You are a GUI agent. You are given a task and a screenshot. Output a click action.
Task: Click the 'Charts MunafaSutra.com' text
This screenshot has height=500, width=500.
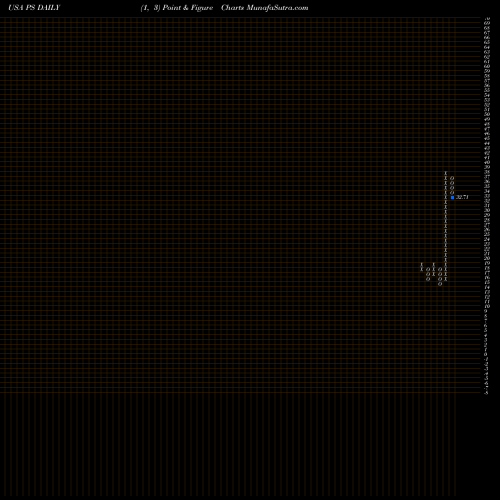(x=265, y=8)
